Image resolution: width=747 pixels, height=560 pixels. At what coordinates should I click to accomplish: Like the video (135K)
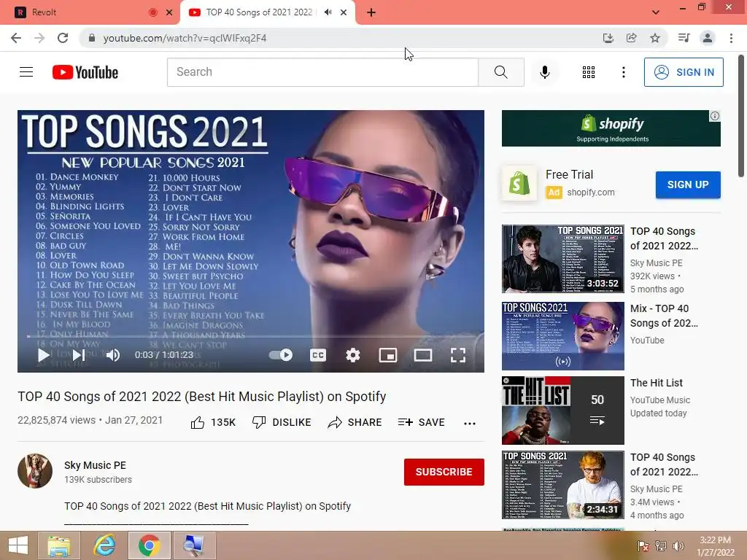213,422
